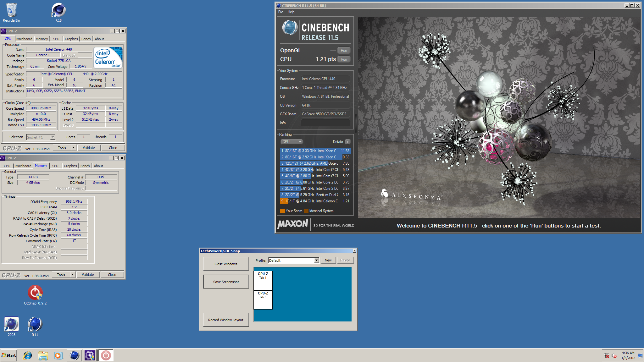This screenshot has height=362, width=644.
Task: Click the Info input field in Cinebench
Action: (x=325, y=123)
